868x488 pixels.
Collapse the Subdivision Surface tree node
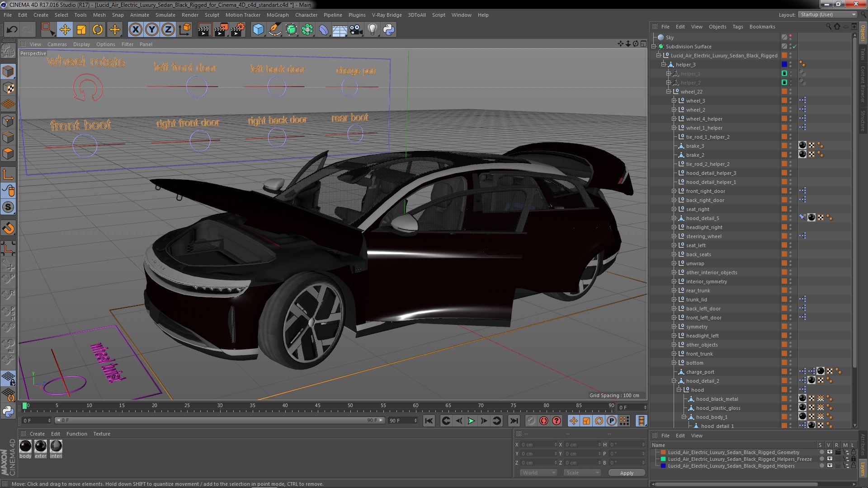[654, 47]
